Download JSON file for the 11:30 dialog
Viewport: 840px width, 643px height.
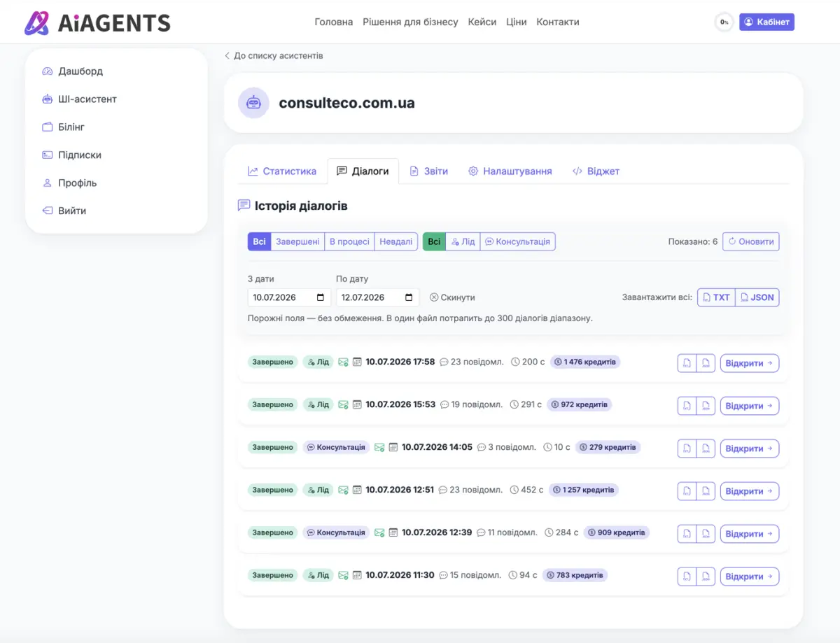click(706, 577)
